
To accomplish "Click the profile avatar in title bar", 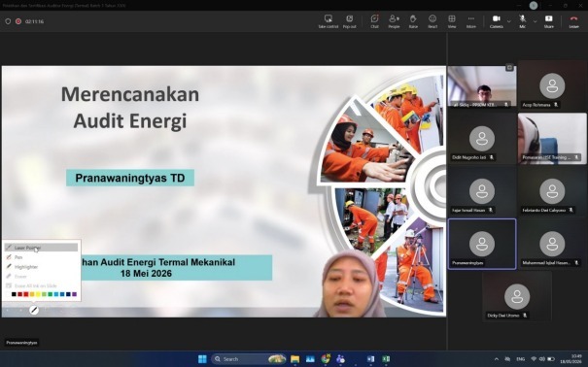I will [x=534, y=5].
